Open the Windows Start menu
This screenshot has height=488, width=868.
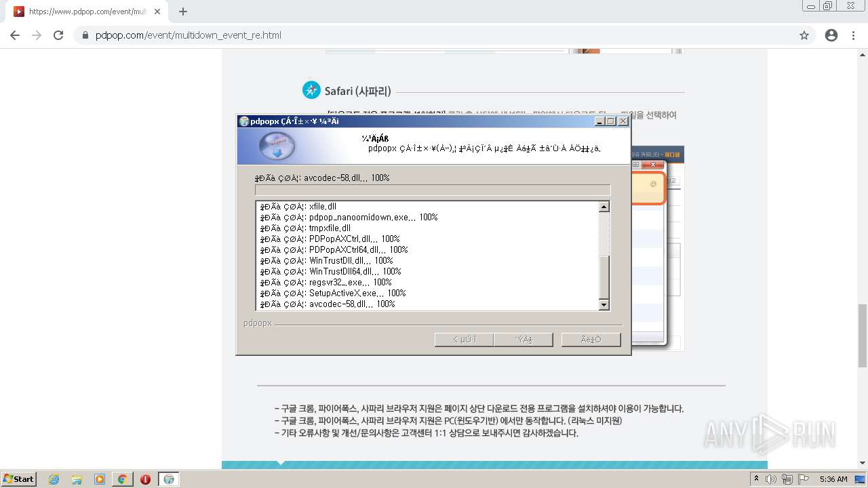click(x=19, y=479)
